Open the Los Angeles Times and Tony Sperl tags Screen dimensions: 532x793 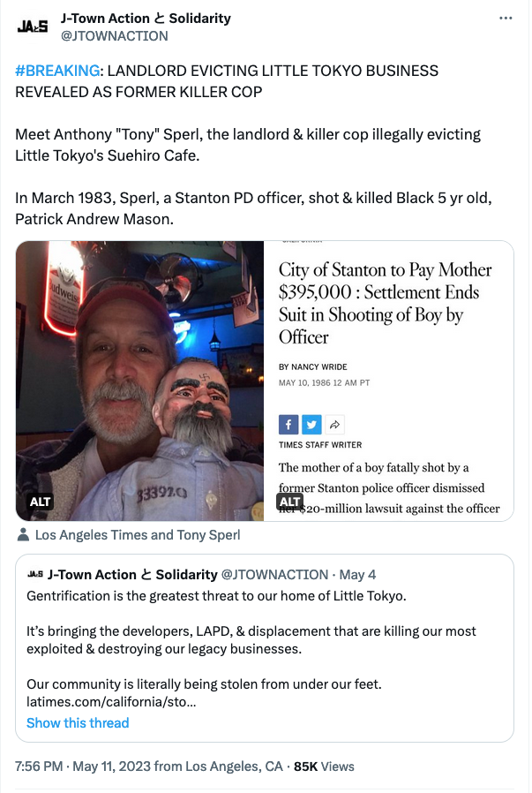(x=137, y=535)
